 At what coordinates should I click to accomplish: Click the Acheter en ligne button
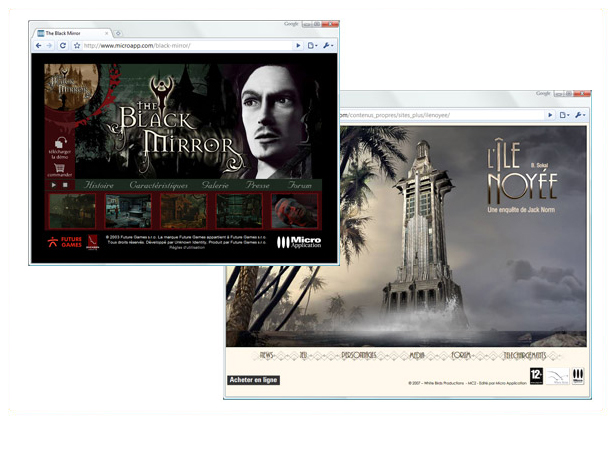tap(253, 380)
